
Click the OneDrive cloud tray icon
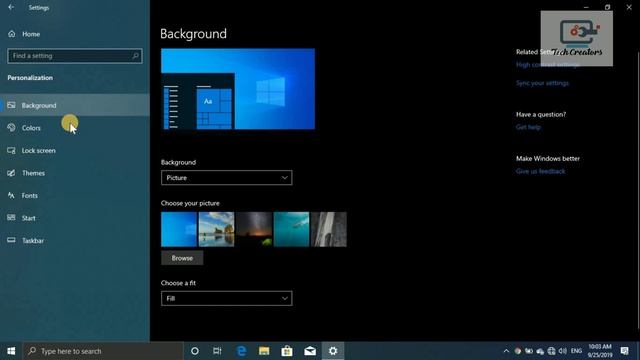click(x=540, y=351)
